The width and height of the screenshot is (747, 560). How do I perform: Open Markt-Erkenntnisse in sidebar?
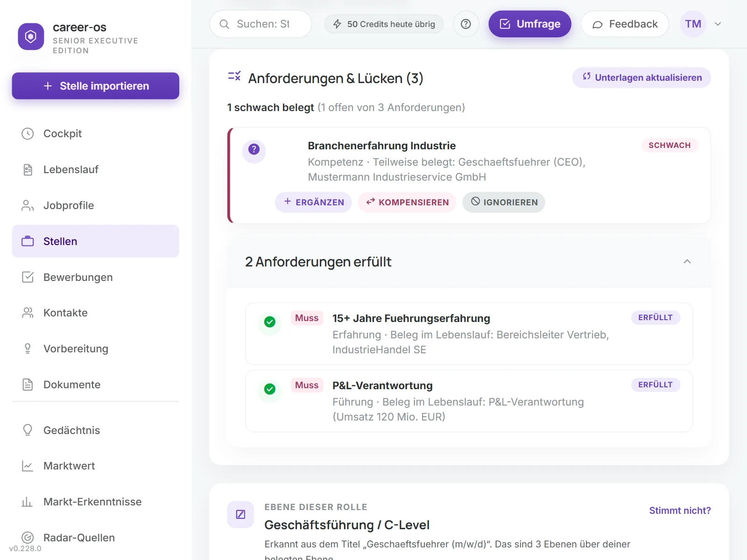tap(96, 502)
